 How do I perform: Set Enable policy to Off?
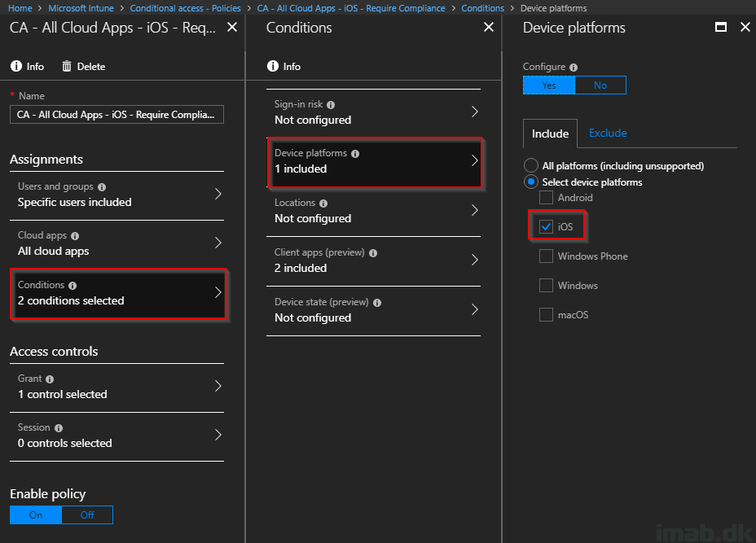click(87, 515)
